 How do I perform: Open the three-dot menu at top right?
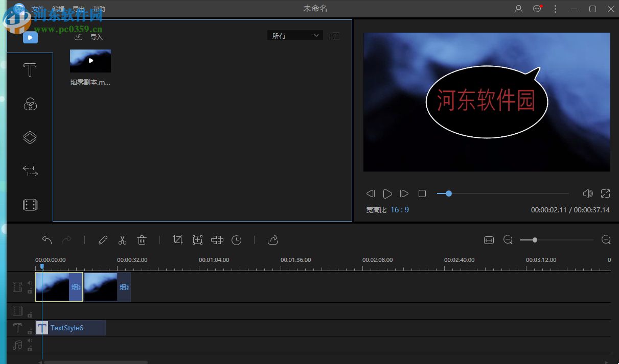[x=555, y=9]
